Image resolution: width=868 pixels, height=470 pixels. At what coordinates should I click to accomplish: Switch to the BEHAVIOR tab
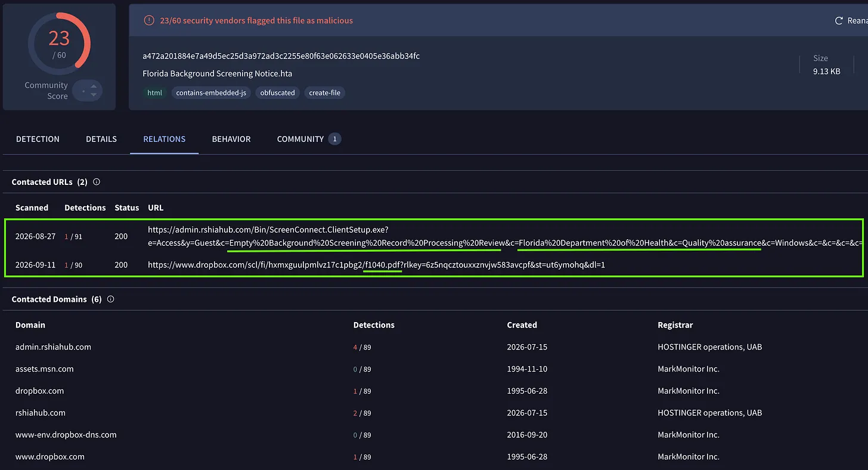[x=231, y=139]
